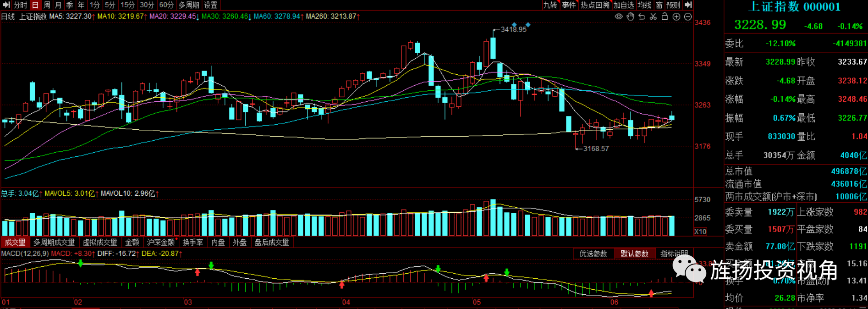
Task: Select the hand pan tool
Action: tap(630, 17)
